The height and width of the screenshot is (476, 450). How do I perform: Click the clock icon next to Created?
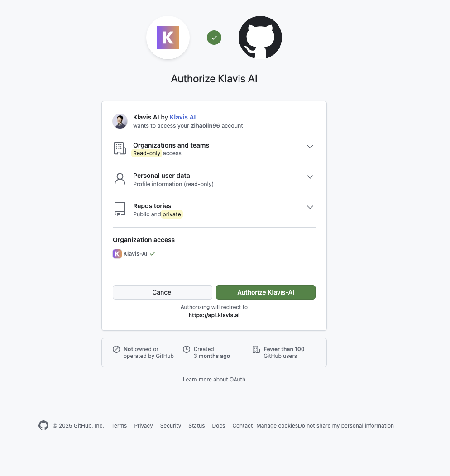[187, 349]
